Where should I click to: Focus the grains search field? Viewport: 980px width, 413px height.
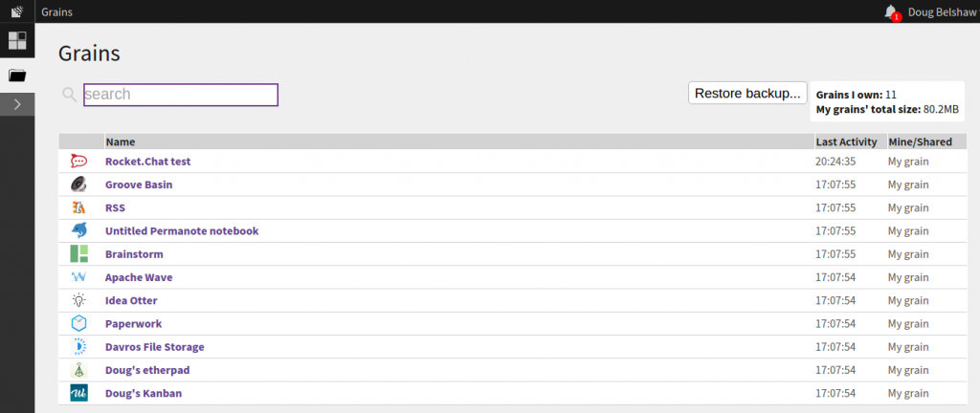[181, 95]
